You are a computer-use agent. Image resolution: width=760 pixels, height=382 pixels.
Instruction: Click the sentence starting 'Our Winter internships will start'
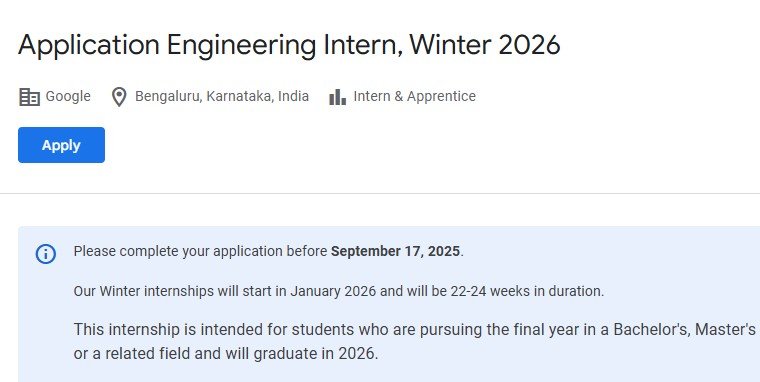339,291
